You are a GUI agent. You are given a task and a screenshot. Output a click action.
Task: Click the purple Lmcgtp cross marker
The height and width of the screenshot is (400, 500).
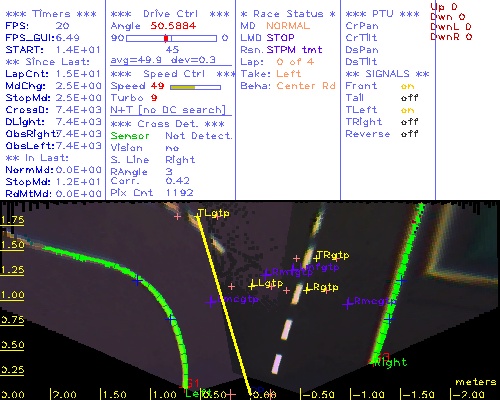[211, 302]
